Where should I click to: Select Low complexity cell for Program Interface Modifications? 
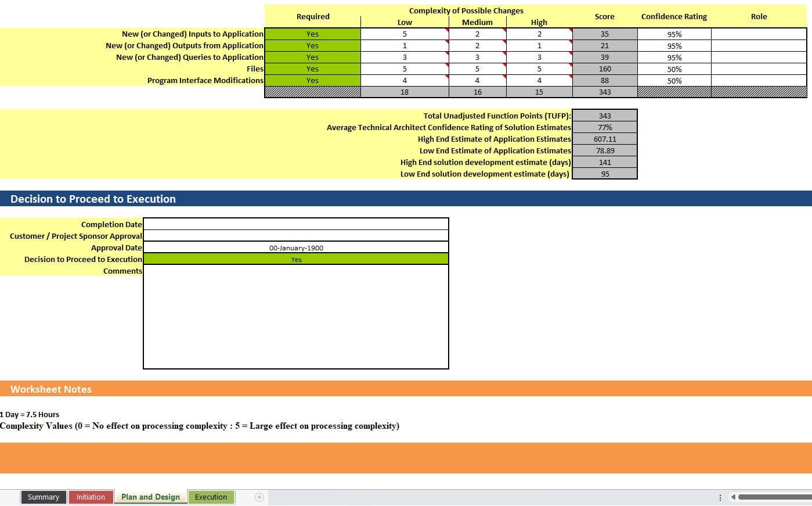(405, 81)
